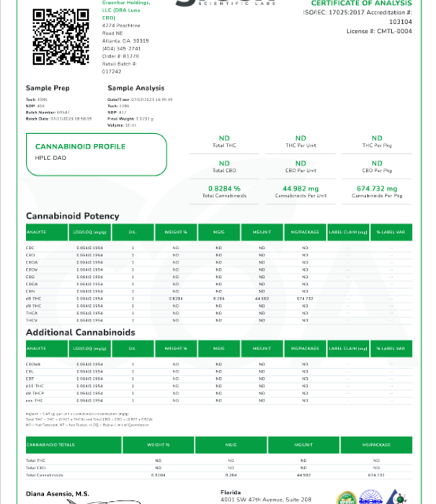The image size is (436, 504).
Task: Click the rightmost triangular accreditation badge
Action: (x=398, y=498)
